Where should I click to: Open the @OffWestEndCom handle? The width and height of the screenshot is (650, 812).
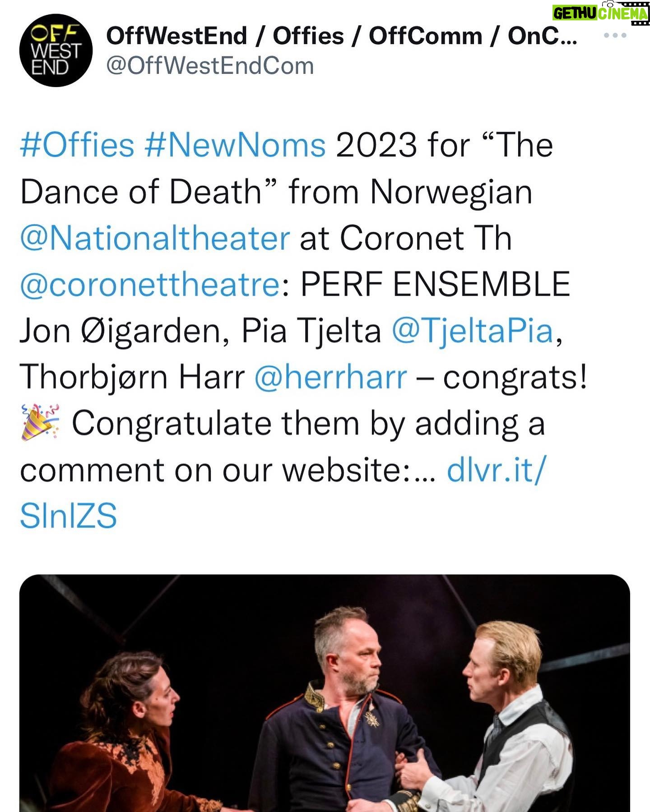pos(210,66)
